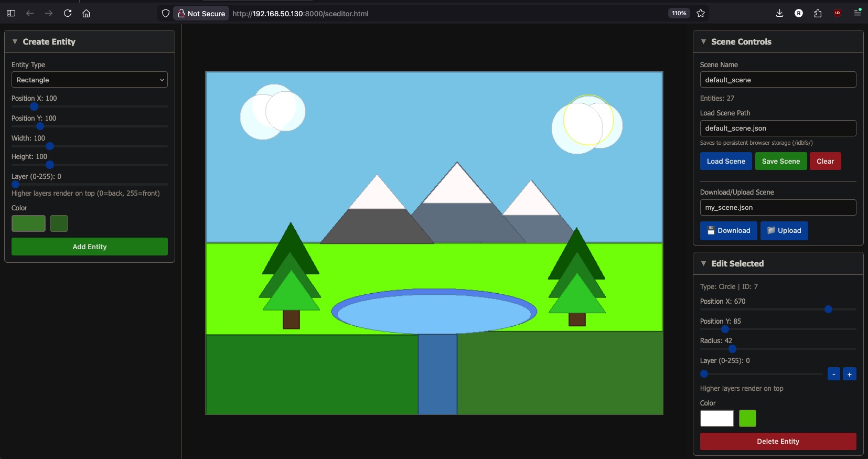Select the tallest middle mountain's snow cap
This screenshot has height=459, width=868.
coord(457,186)
